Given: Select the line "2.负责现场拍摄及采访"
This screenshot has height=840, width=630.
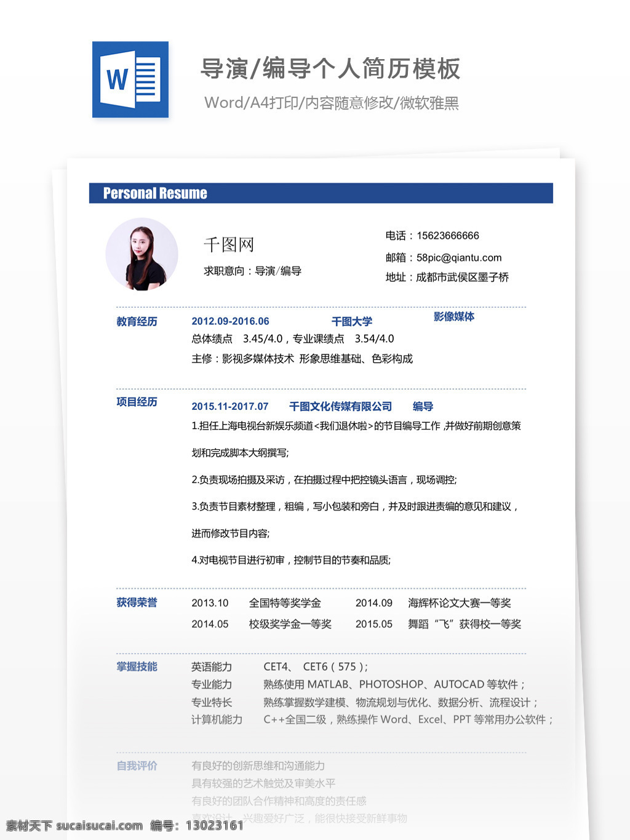Looking at the screenshot, I should point(324,479).
